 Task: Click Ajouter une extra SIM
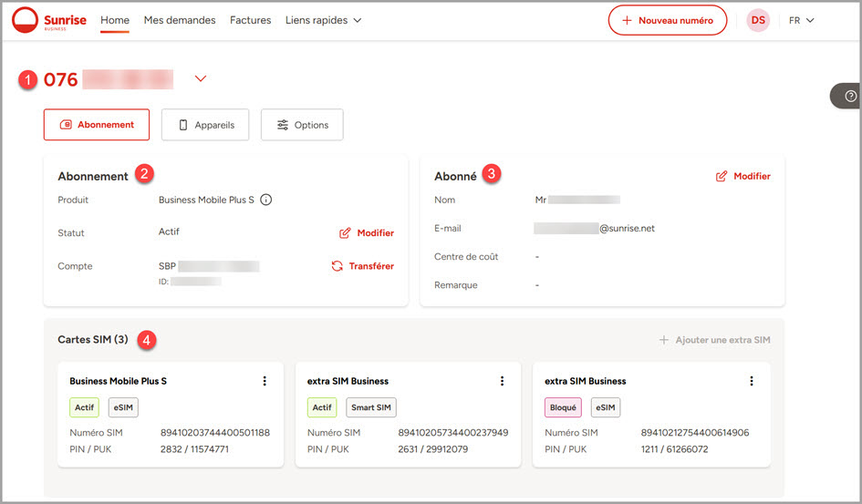pyautogui.click(x=714, y=340)
